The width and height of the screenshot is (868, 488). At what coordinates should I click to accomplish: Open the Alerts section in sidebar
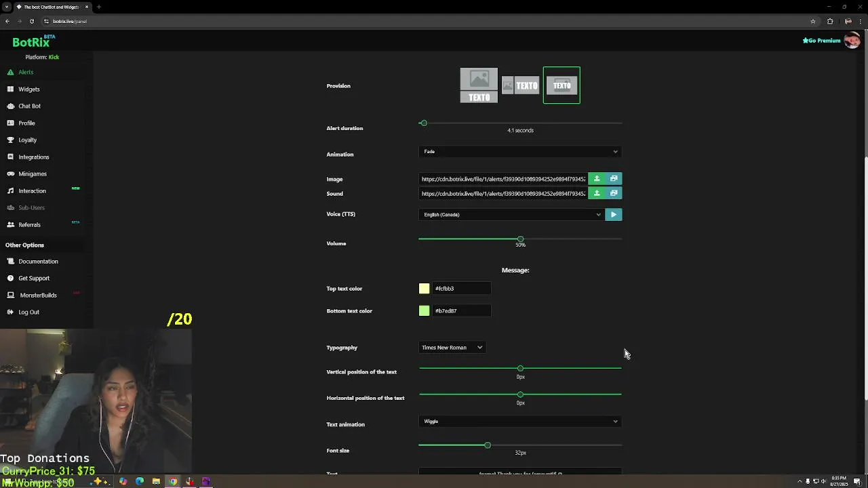26,72
